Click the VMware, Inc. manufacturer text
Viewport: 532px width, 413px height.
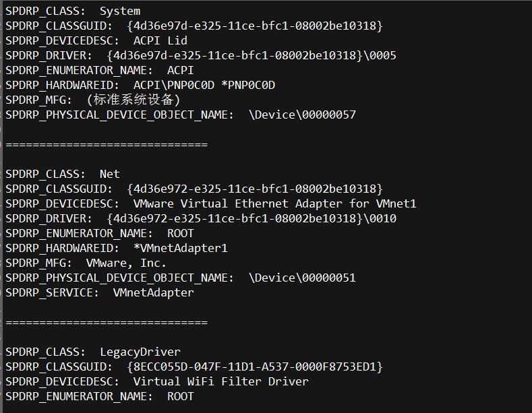pos(126,263)
